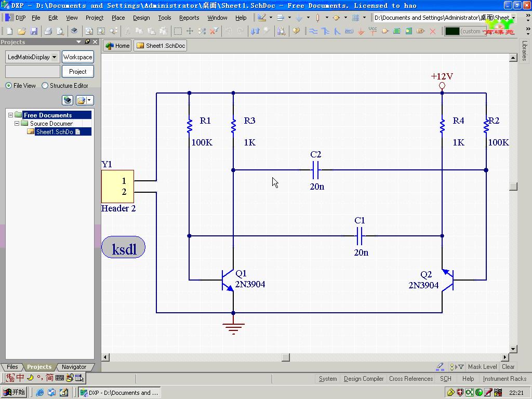Click the empty project name field
The image size is (532, 399).
(x=33, y=72)
